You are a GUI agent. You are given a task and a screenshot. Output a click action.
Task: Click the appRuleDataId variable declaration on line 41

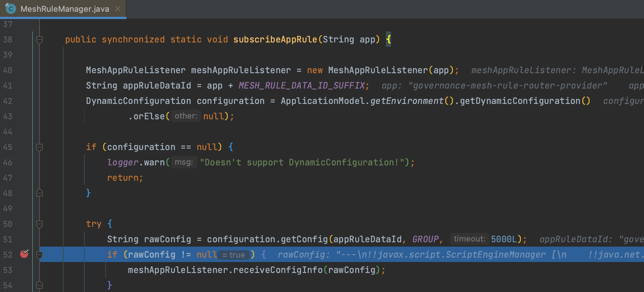click(157, 86)
